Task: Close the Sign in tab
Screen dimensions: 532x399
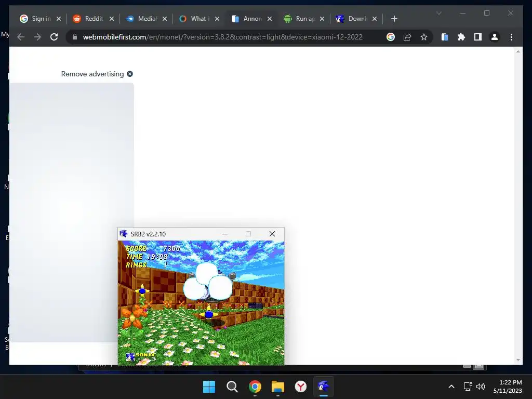Action: tap(59, 19)
